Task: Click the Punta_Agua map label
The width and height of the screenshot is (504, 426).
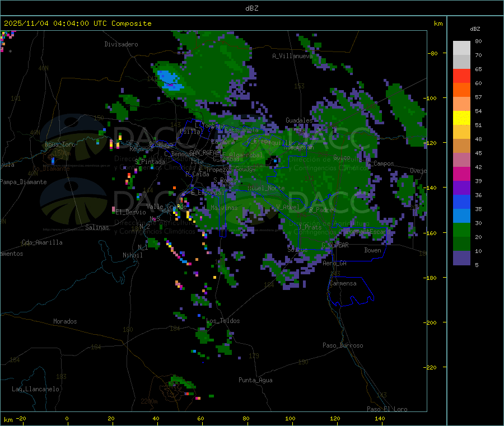Action: [x=255, y=381]
